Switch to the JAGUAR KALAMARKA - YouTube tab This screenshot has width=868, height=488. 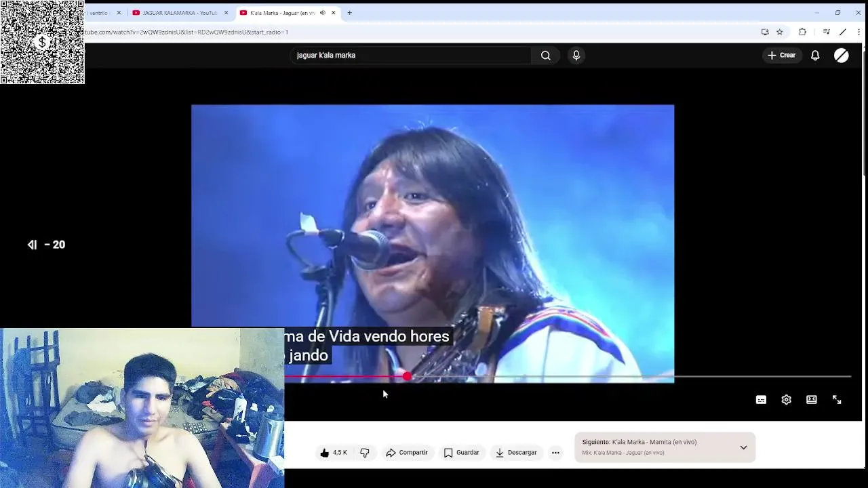180,13
